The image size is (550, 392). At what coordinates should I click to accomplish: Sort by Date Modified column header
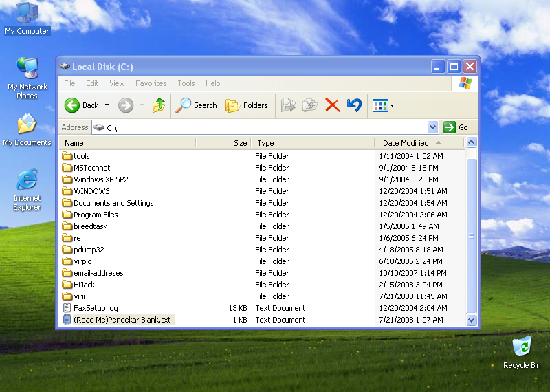coord(406,143)
